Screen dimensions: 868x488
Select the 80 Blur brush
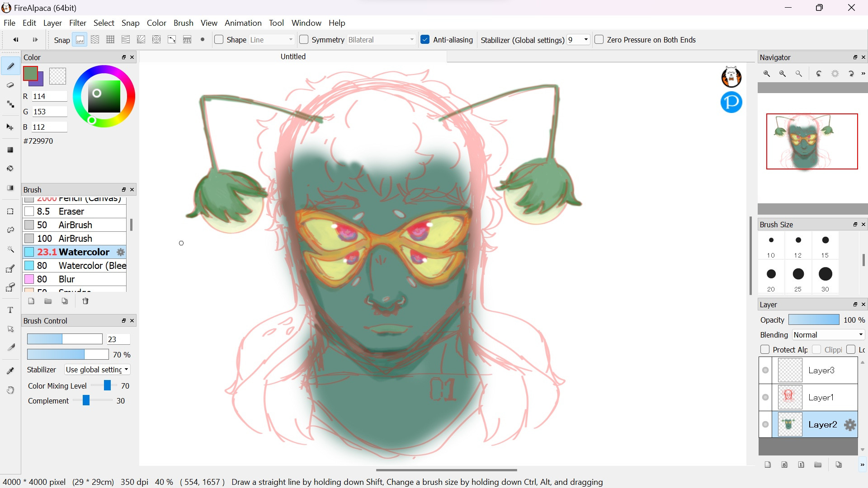(75, 279)
